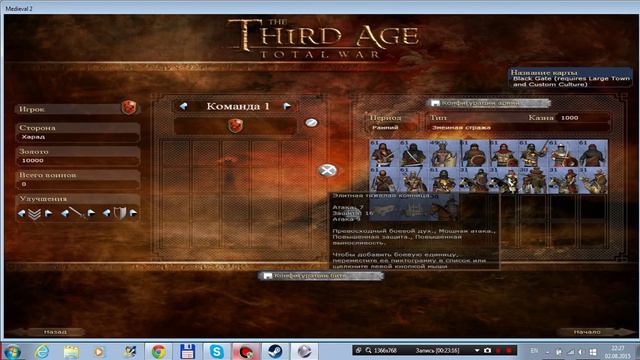
Task: Go to previous team with left arrow
Action: point(184,106)
